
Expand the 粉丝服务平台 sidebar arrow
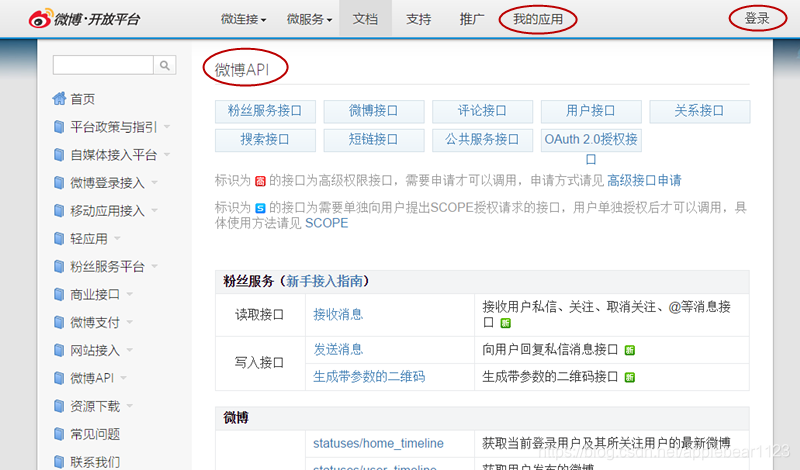click(155, 266)
